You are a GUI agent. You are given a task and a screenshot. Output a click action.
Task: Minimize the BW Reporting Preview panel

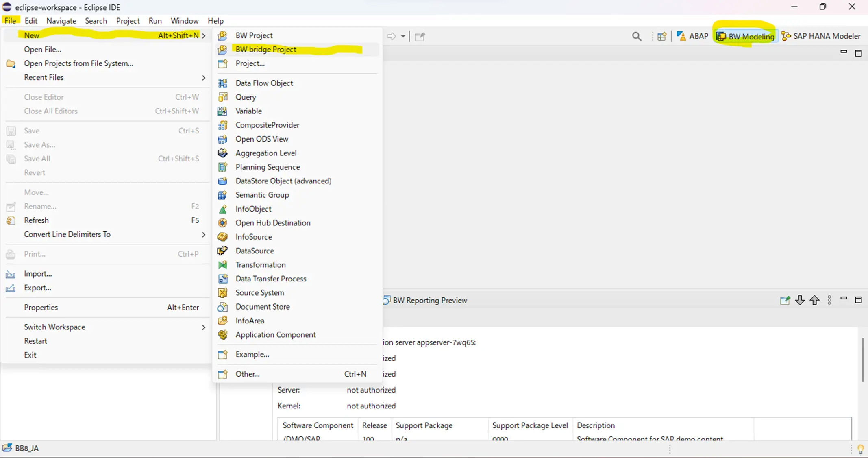click(x=844, y=299)
